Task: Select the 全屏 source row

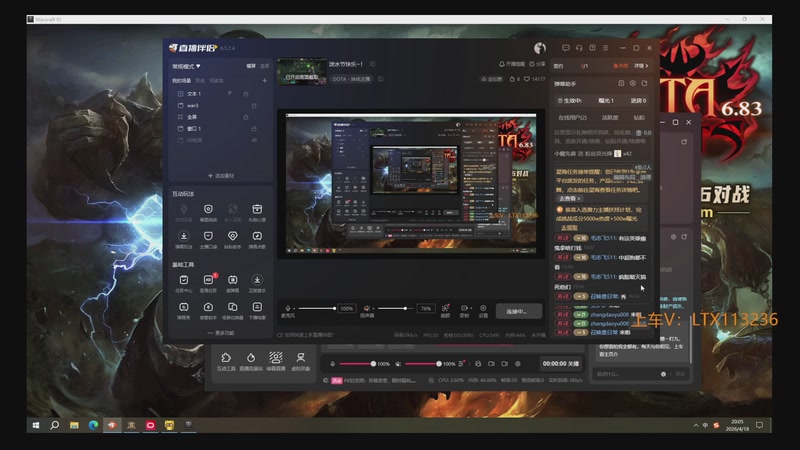Action: [x=220, y=117]
